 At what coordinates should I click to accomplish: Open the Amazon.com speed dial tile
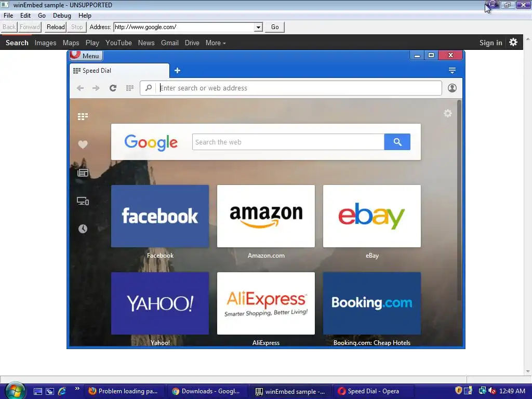click(x=266, y=216)
